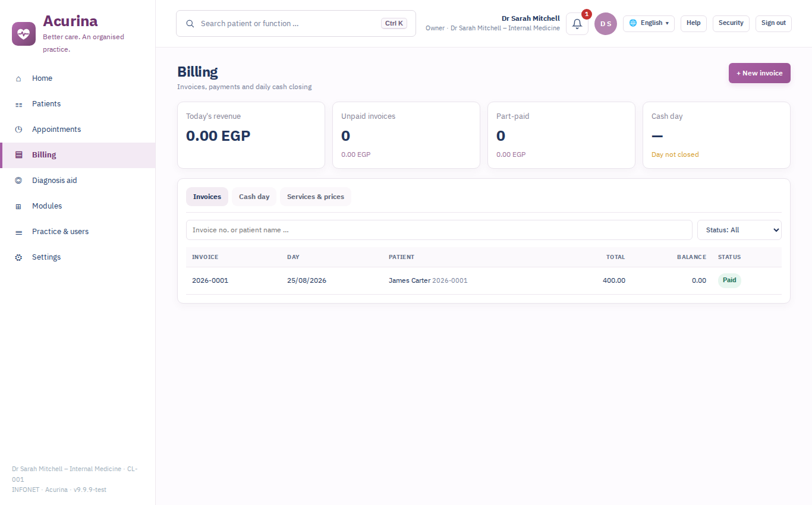Switch to the Cash day tab

pyautogui.click(x=254, y=197)
